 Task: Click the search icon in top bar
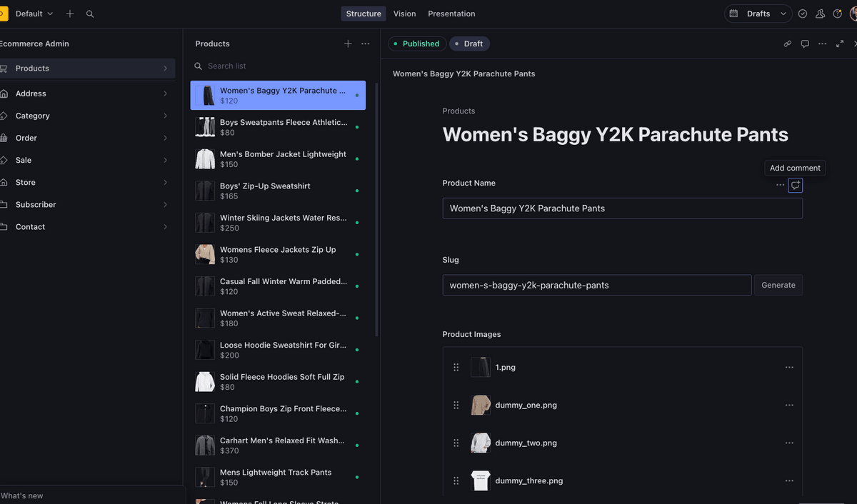[x=90, y=14]
